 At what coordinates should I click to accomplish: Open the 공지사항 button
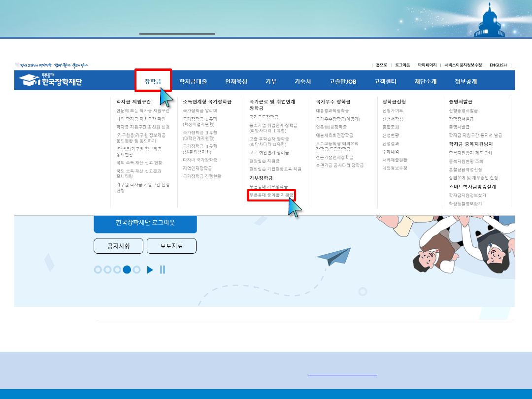[x=118, y=246]
